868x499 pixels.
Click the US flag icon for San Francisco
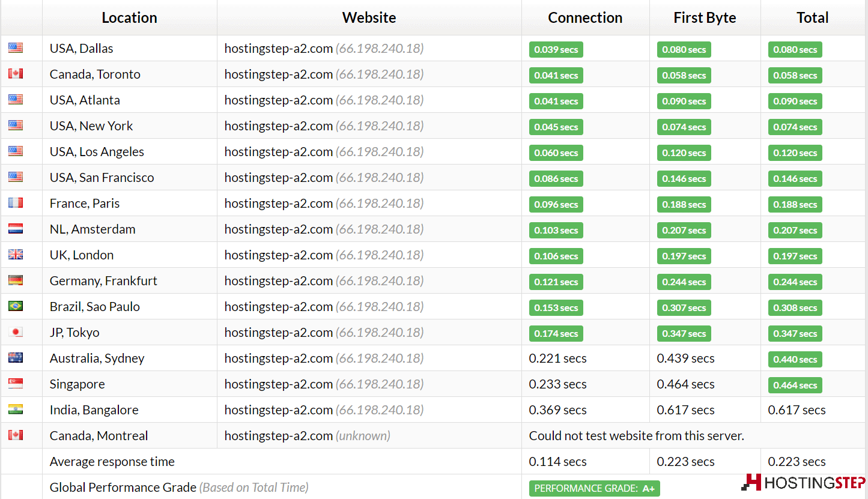click(x=16, y=177)
